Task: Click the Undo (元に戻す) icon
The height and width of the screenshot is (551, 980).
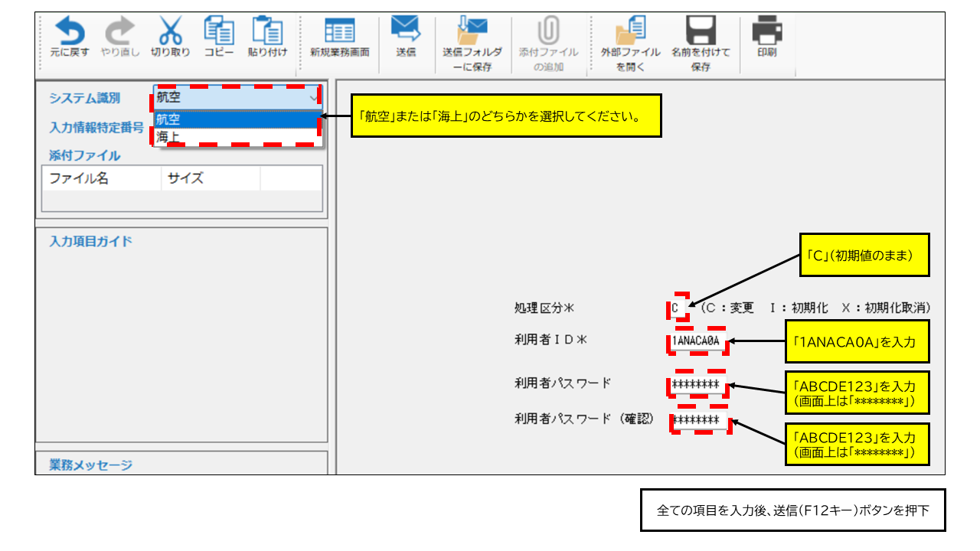Action: [x=70, y=32]
